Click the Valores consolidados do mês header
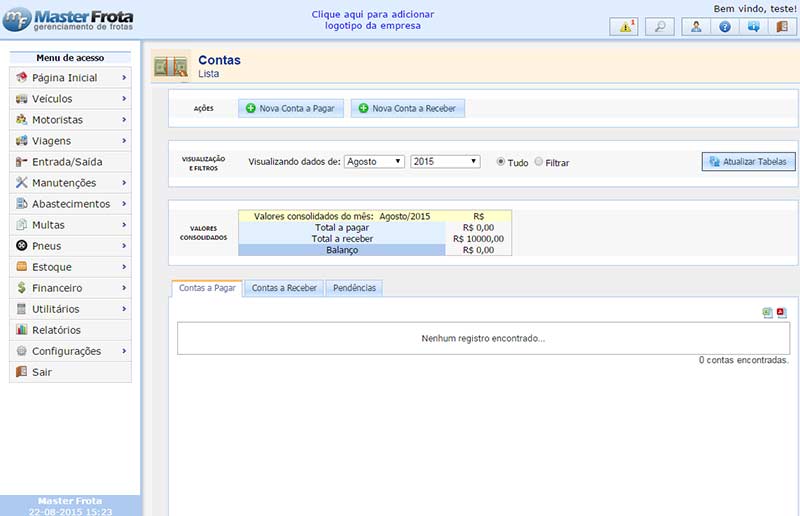The height and width of the screenshot is (516, 800). tap(342, 216)
